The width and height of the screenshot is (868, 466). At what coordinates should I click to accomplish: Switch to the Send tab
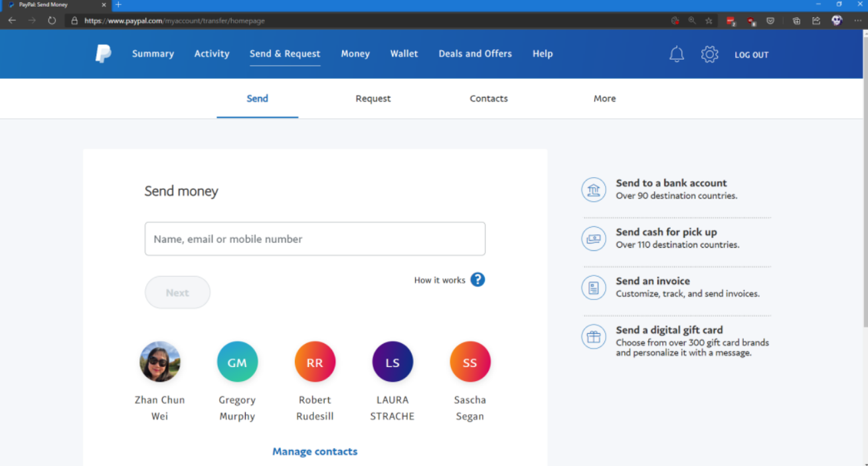point(258,98)
